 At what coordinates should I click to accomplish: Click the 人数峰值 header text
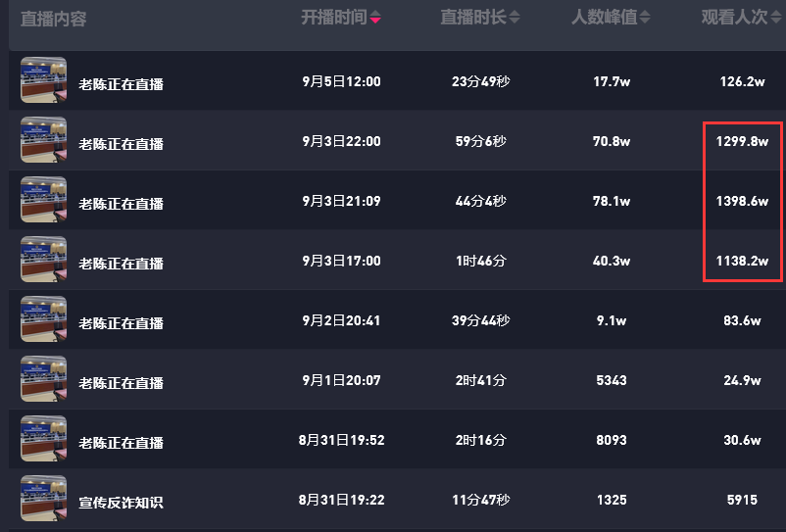pos(605,18)
